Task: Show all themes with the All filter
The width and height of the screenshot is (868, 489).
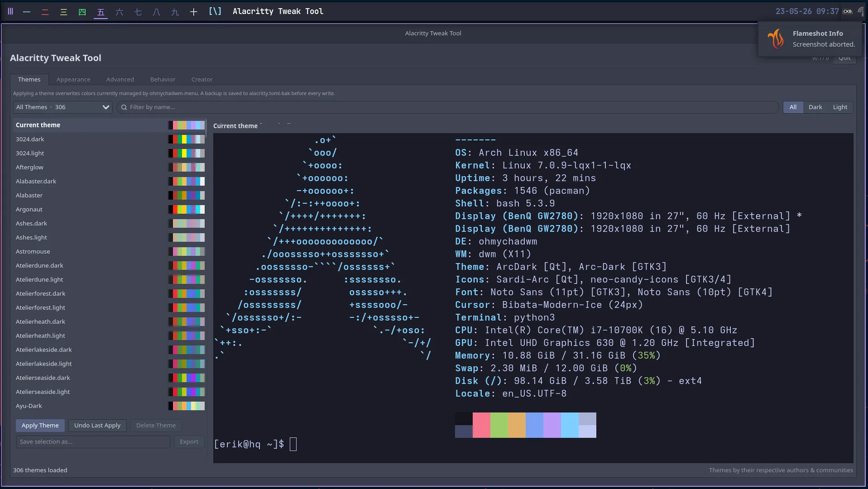Action: tap(793, 107)
